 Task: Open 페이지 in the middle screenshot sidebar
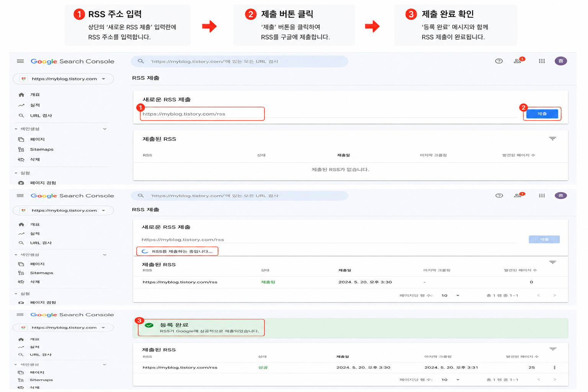38,264
